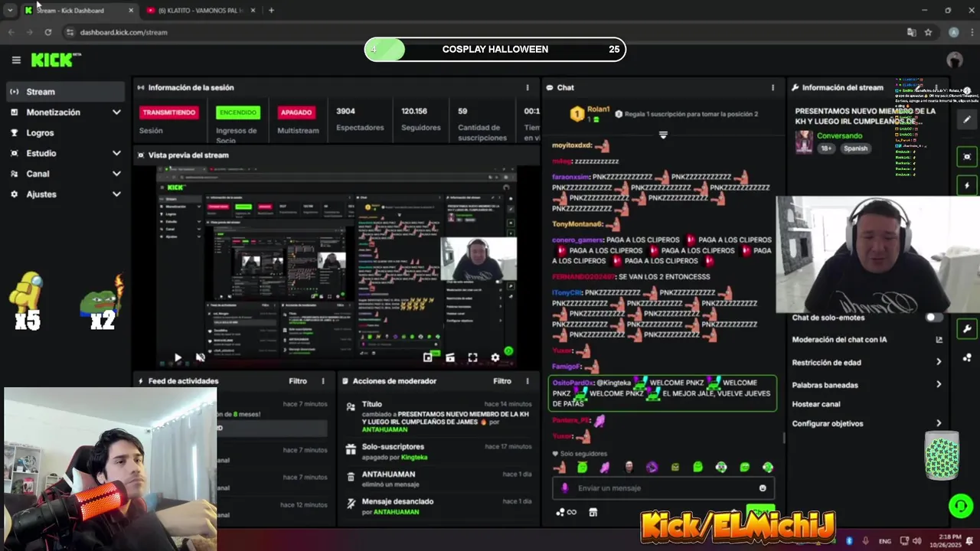Click the 18+ tag

827,148
